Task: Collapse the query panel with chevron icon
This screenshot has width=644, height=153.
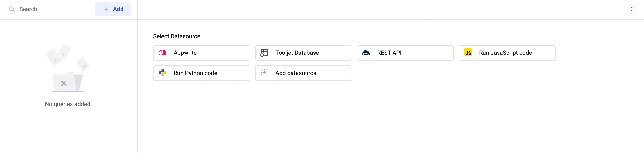Action: 632,9
